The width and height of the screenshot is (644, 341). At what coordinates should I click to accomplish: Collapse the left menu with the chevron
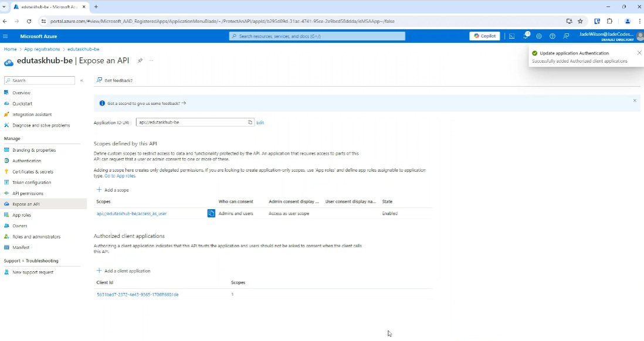82,80
